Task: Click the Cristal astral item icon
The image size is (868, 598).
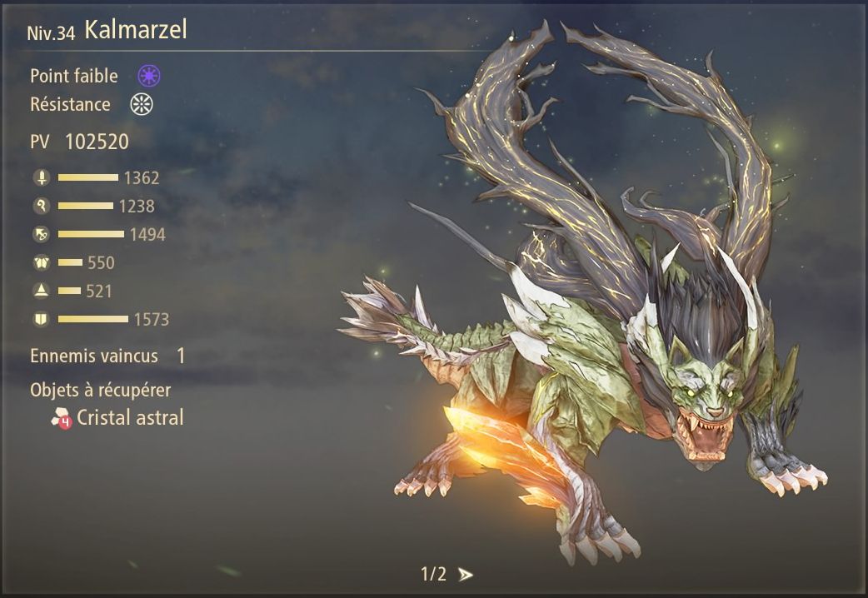Action: pyautogui.click(x=62, y=419)
